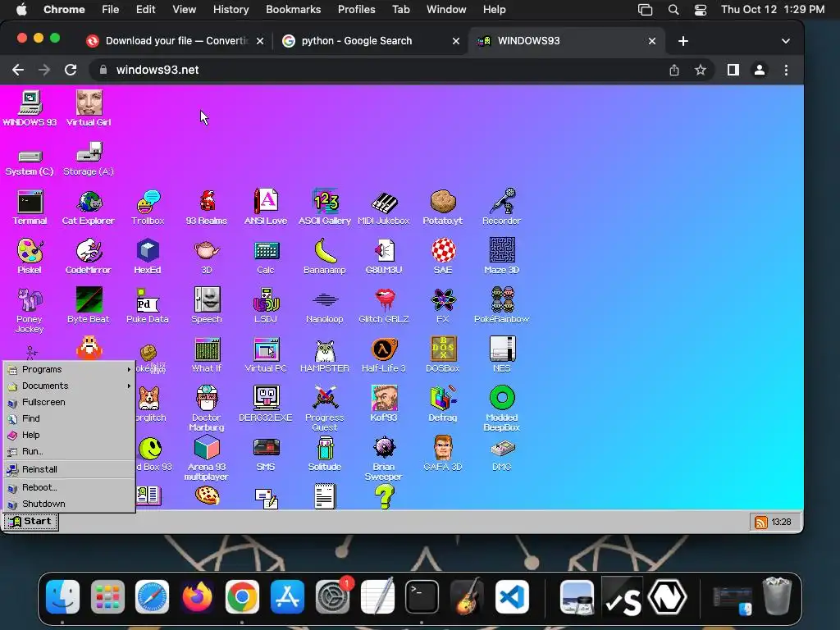840x630 pixels.
Task: Open Defrag icon
Action: point(443,404)
